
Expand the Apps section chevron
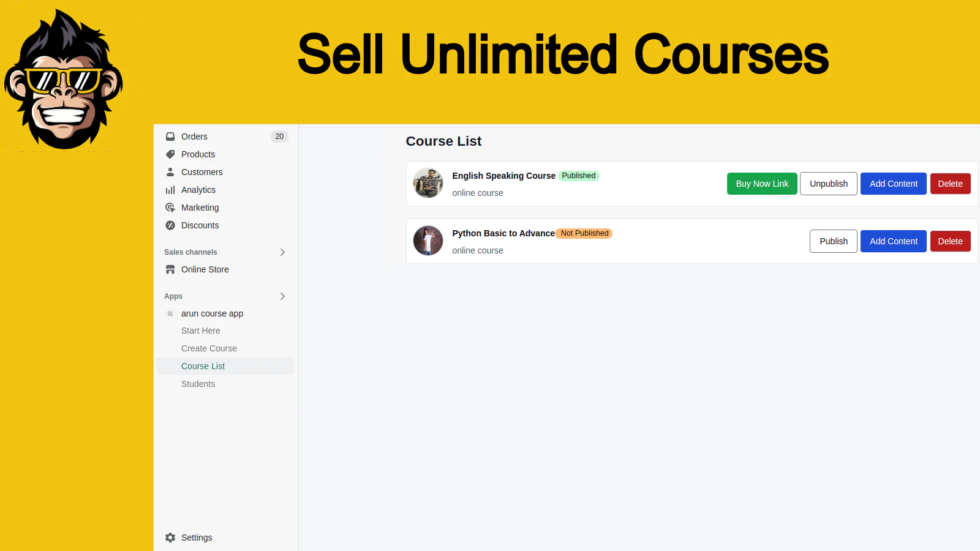[282, 296]
